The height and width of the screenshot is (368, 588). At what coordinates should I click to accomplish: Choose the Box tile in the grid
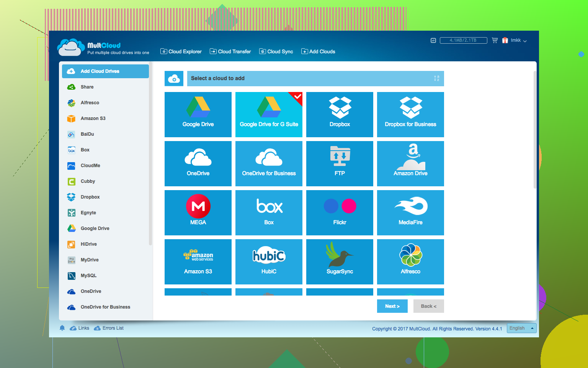(269, 212)
